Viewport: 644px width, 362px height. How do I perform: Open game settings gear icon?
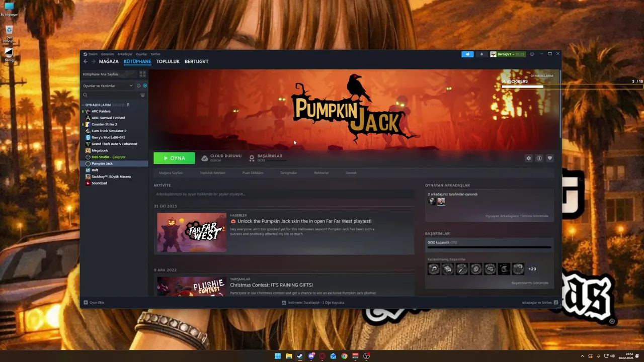point(528,158)
